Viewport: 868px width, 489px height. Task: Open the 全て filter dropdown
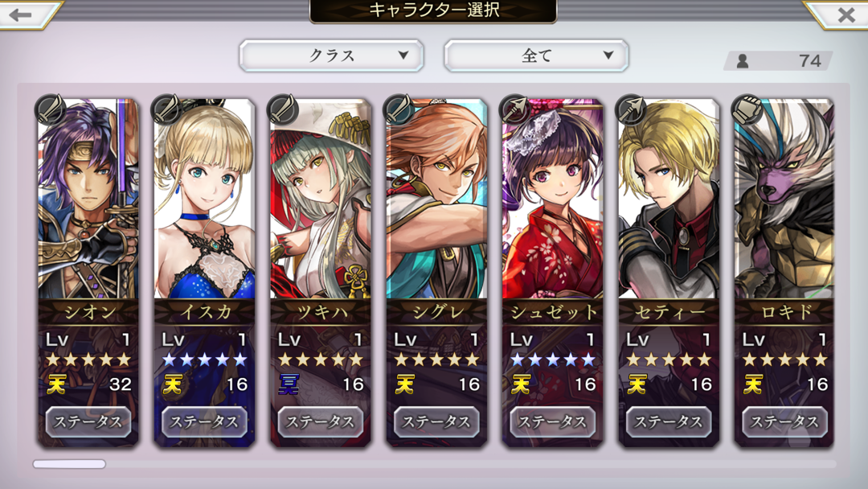[536, 55]
